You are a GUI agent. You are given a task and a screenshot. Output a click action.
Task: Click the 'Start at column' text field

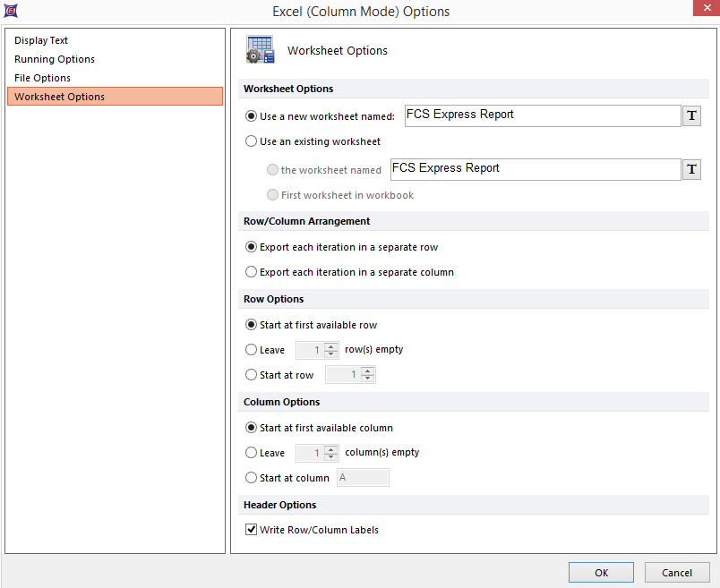363,478
